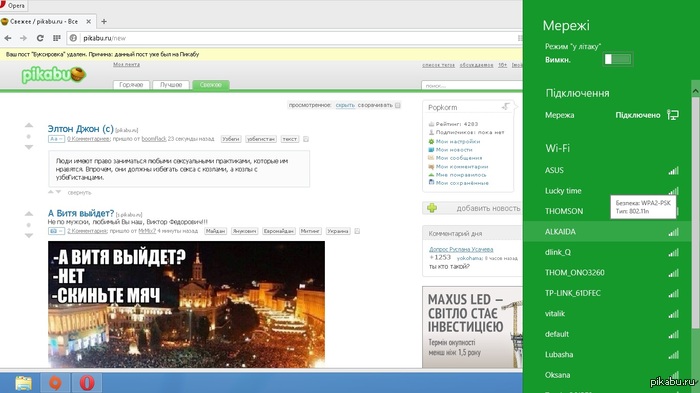Click the добавить новость button

472,208
